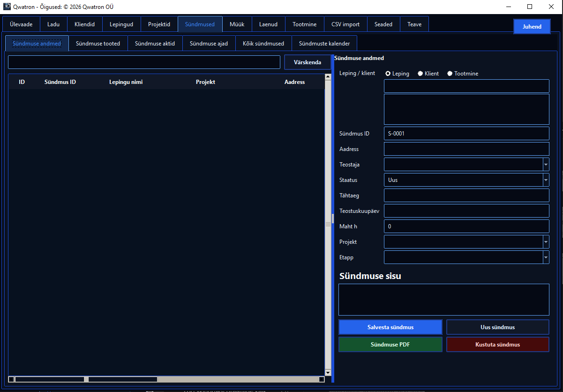Go to the Kliendid tab
The image size is (563, 392).
(x=85, y=24)
